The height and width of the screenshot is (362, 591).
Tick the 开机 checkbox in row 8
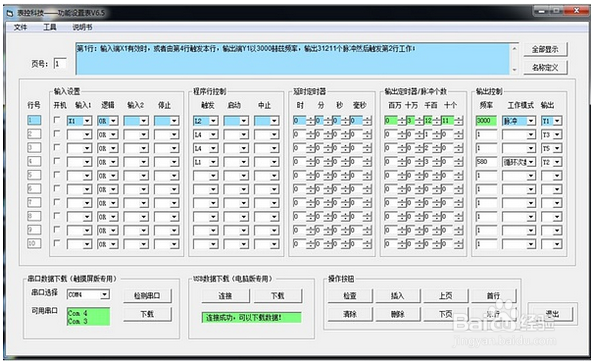click(57, 216)
